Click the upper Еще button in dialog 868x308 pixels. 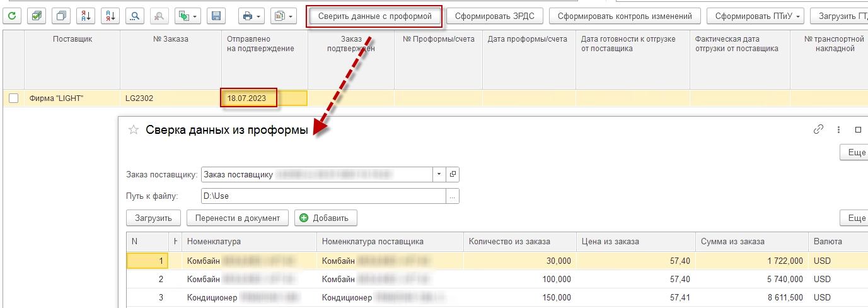tap(854, 152)
